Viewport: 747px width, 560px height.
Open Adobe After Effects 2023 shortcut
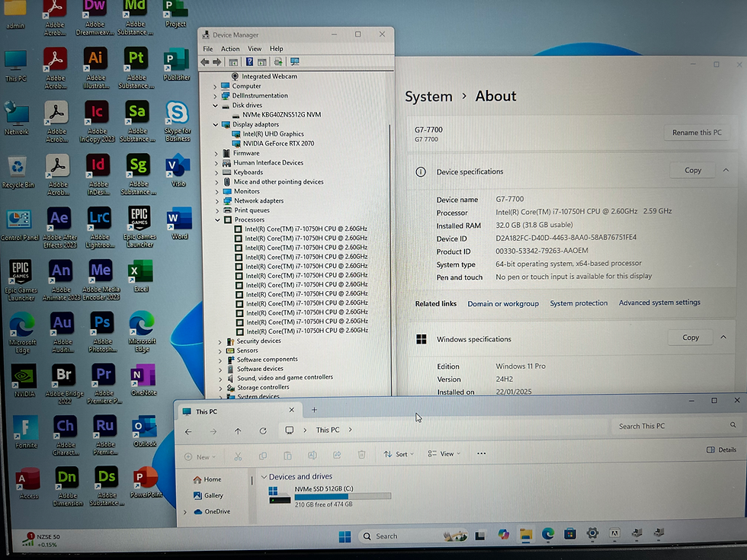click(59, 227)
